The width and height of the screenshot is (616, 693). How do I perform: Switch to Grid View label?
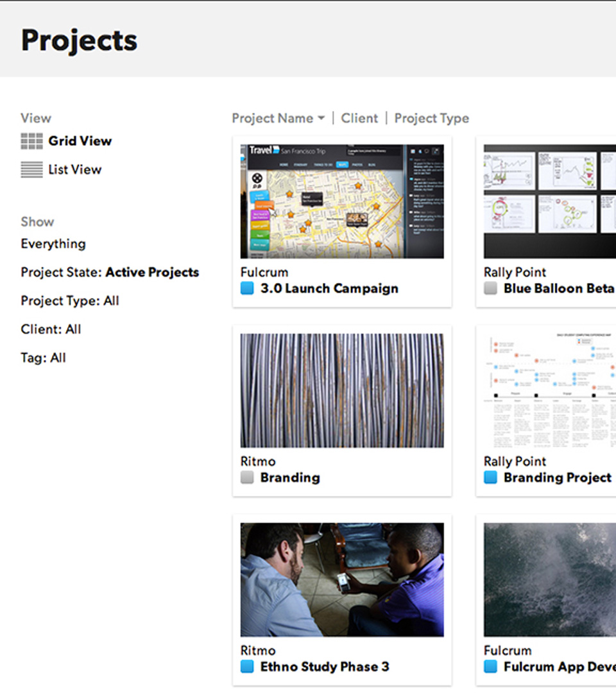[80, 141]
